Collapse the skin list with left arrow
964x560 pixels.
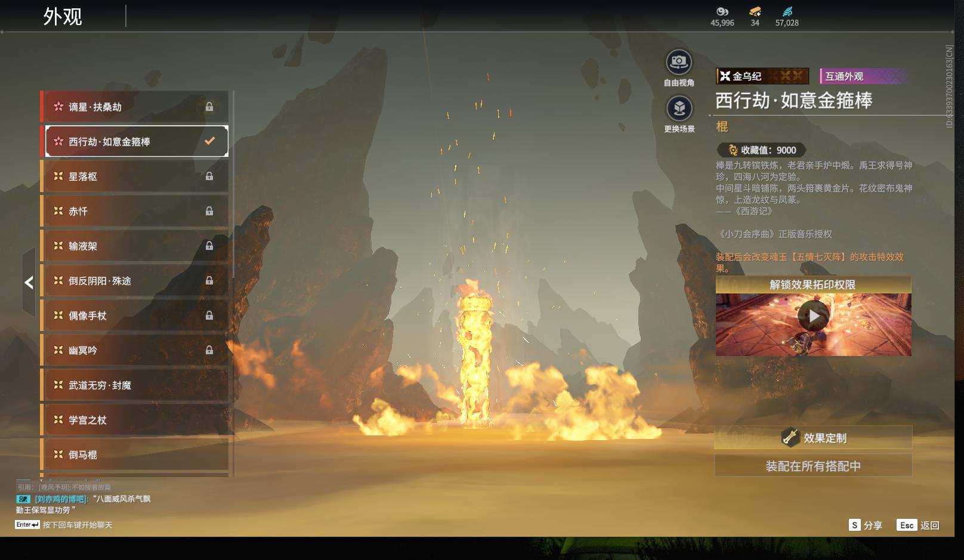pyautogui.click(x=29, y=282)
